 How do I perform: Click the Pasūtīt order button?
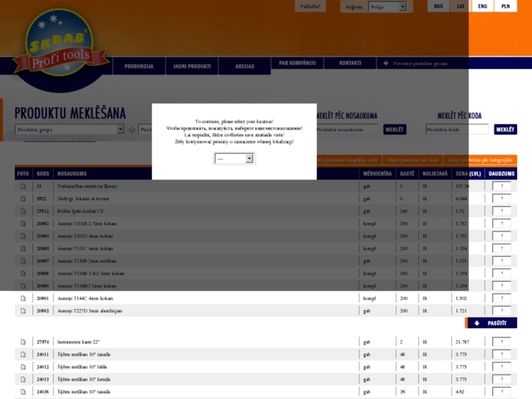pyautogui.click(x=490, y=323)
